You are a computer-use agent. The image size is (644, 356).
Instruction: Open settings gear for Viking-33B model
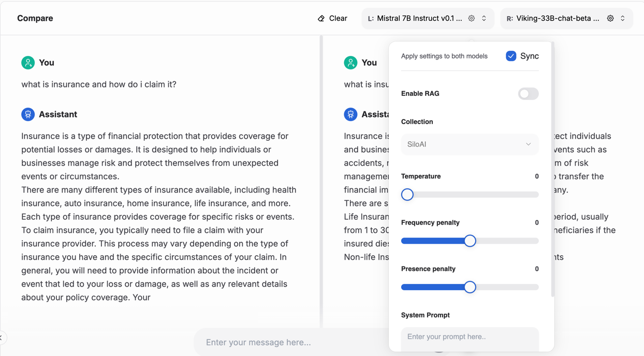(610, 19)
